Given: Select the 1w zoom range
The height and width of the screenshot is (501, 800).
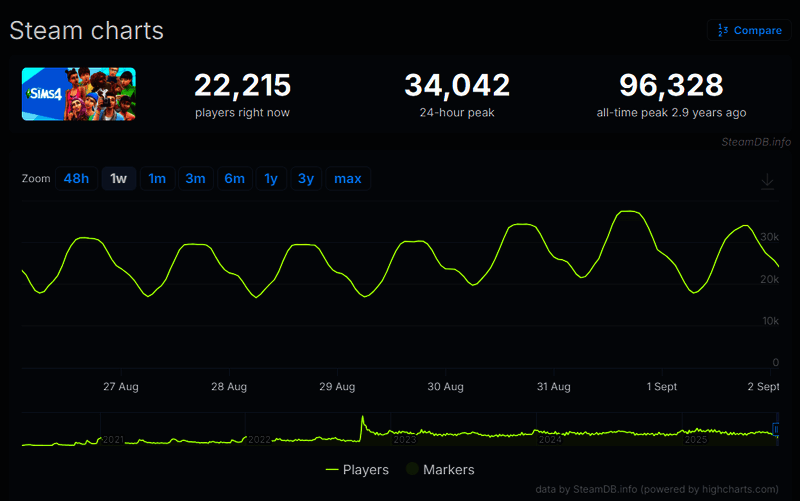Looking at the screenshot, I should coord(119,179).
